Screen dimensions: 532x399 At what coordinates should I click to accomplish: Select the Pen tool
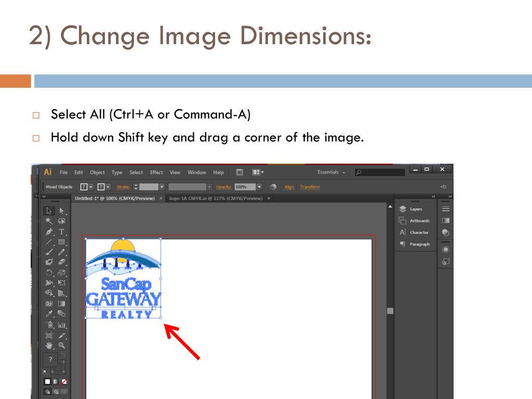[x=49, y=232]
